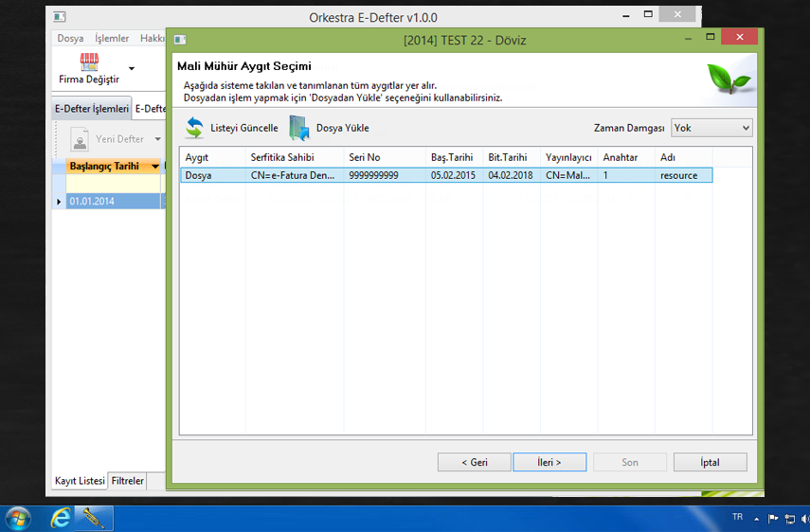The width and height of the screenshot is (810, 532).
Task: Click the Dosya Yükle file icon
Action: tap(299, 128)
